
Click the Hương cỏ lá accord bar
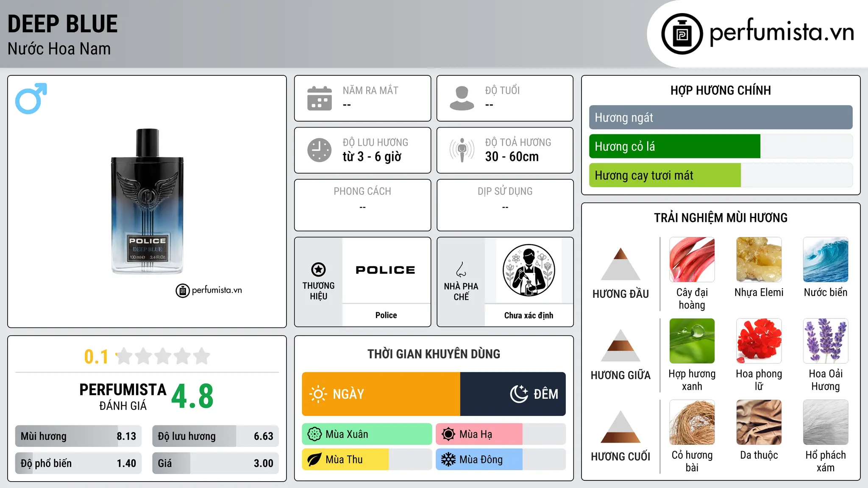[721, 146]
